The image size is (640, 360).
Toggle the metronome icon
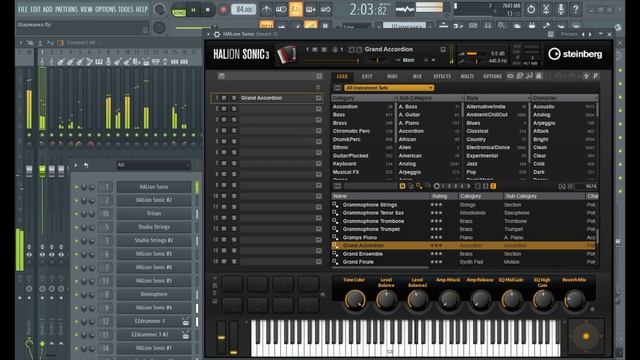pyautogui.click(x=266, y=9)
